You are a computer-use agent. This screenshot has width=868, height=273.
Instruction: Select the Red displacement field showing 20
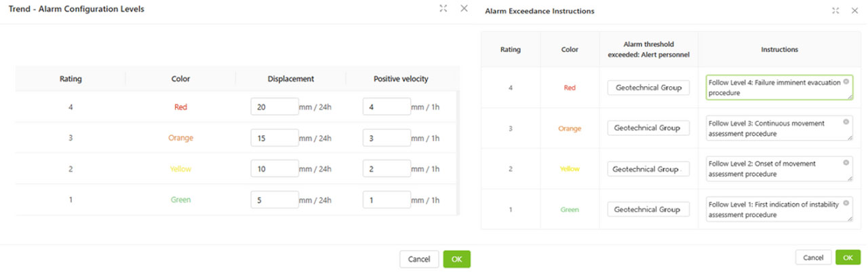pos(275,107)
